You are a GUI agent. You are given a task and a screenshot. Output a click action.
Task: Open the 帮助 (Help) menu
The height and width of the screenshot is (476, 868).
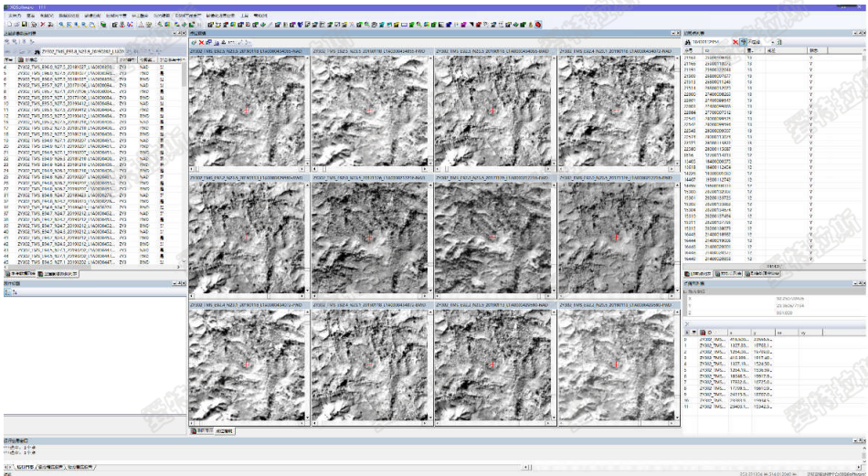tap(260, 16)
